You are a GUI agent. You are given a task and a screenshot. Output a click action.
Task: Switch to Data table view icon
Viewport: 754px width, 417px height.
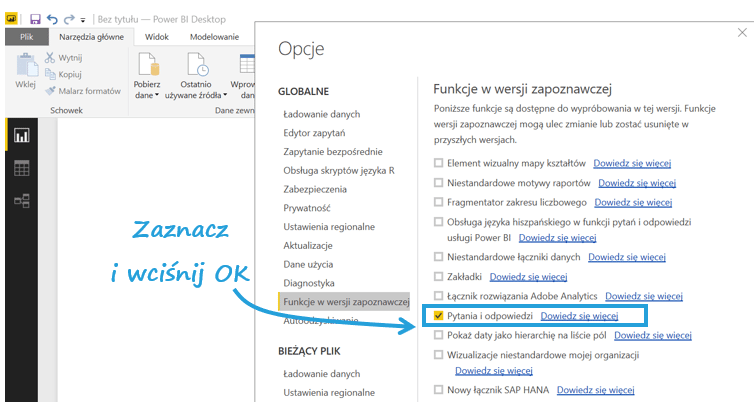[21, 168]
